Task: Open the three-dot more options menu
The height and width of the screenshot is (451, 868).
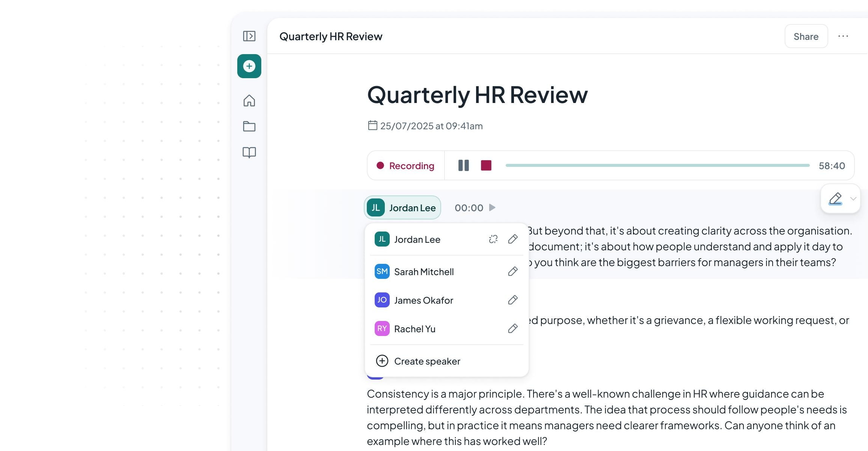Action: tap(843, 36)
